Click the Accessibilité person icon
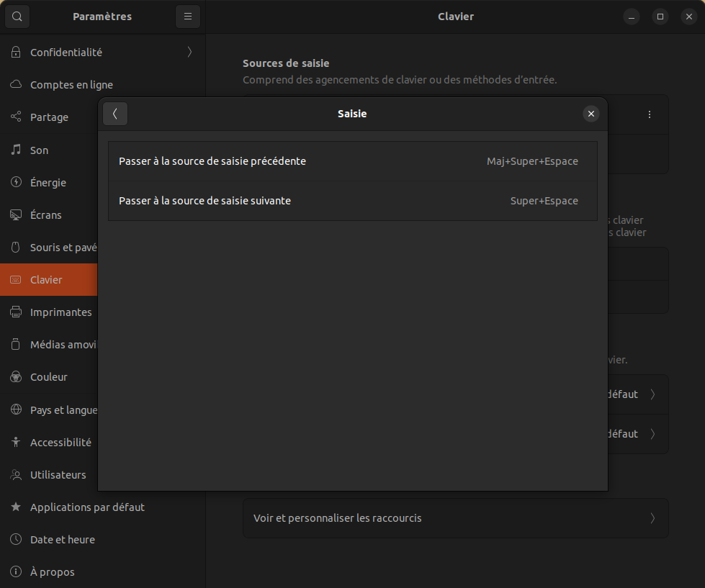This screenshot has height=588, width=705. pos(16,442)
